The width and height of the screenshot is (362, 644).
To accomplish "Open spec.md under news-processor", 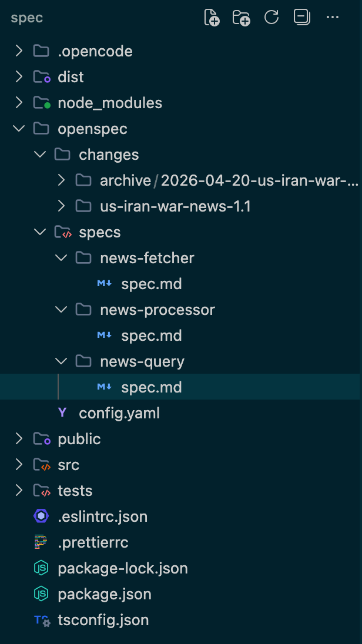I will (x=181, y=336).
